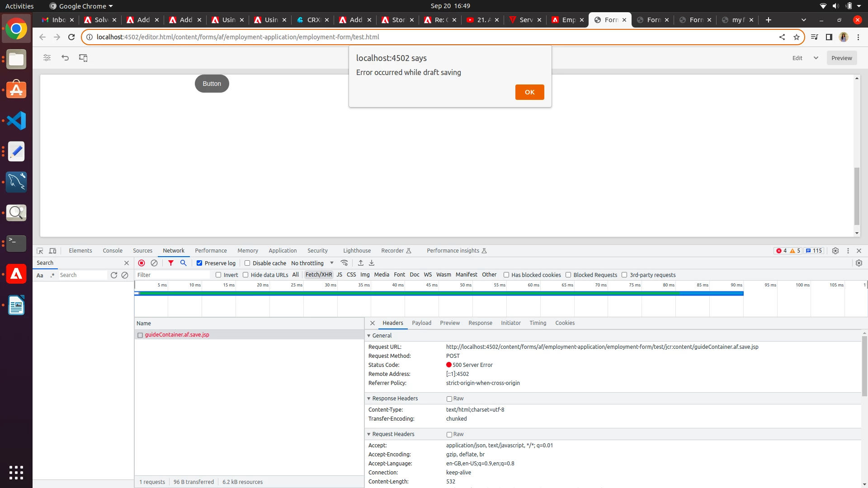Check the Hide data URLs checkbox
Screen dimensions: 868x488
(x=245, y=275)
